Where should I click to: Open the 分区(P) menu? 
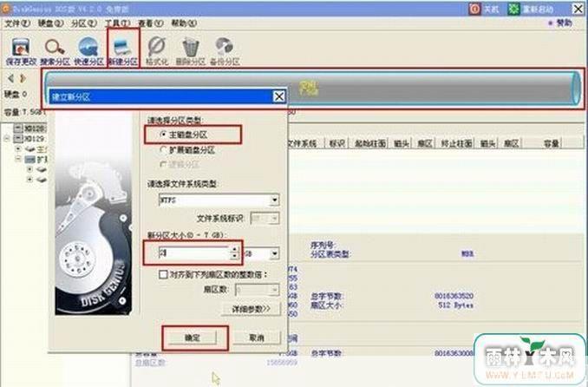pos(84,23)
